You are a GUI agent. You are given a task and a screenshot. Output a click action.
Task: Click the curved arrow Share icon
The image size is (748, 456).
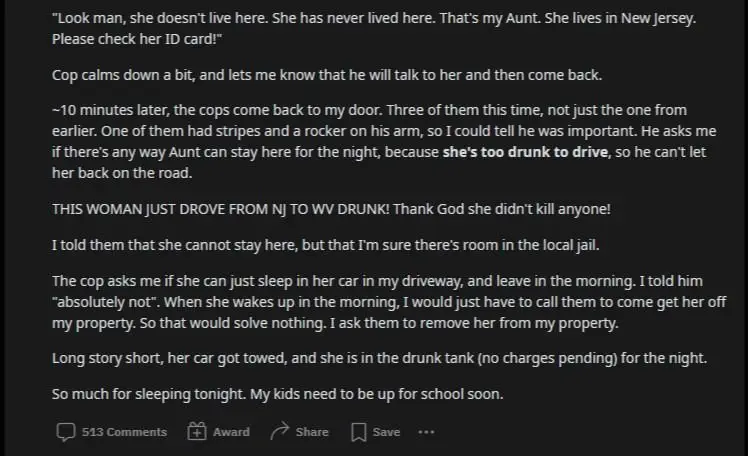[280, 431]
